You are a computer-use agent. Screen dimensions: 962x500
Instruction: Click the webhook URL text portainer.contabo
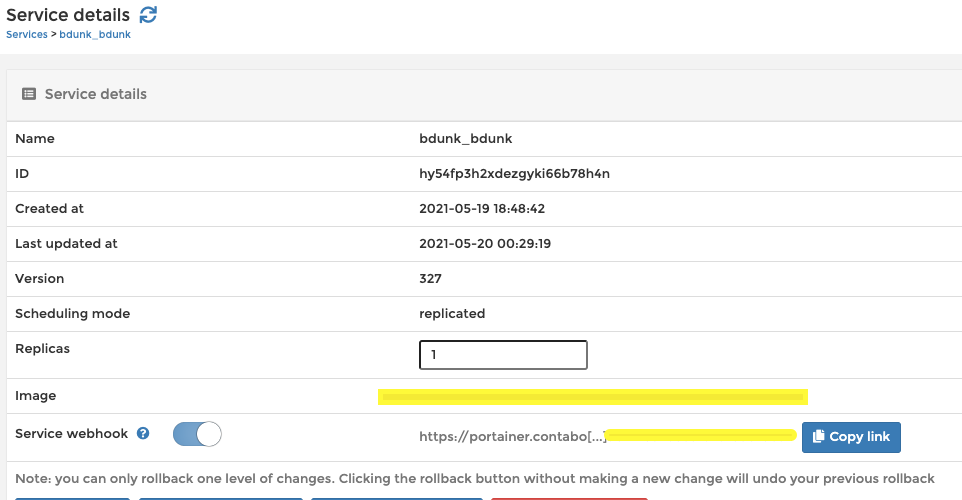512,437
